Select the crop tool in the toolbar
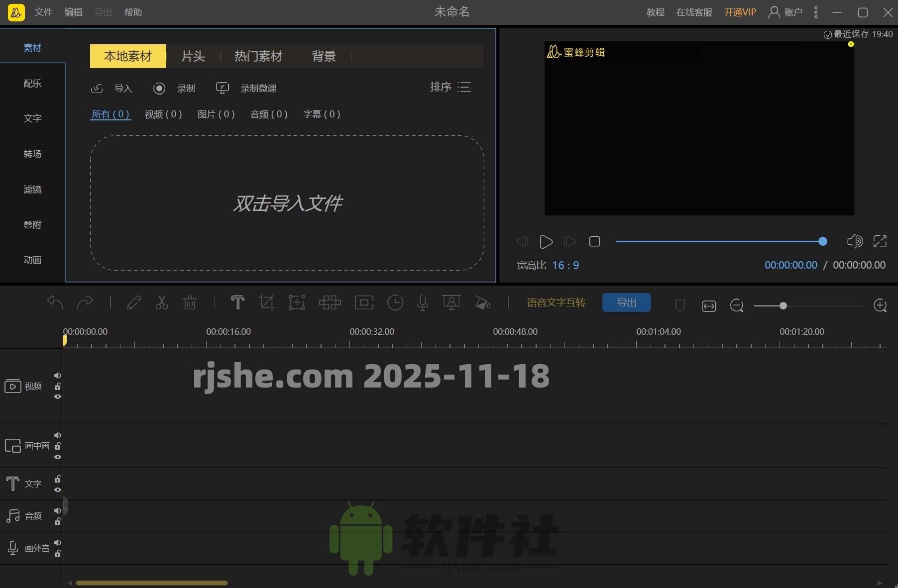 click(267, 302)
